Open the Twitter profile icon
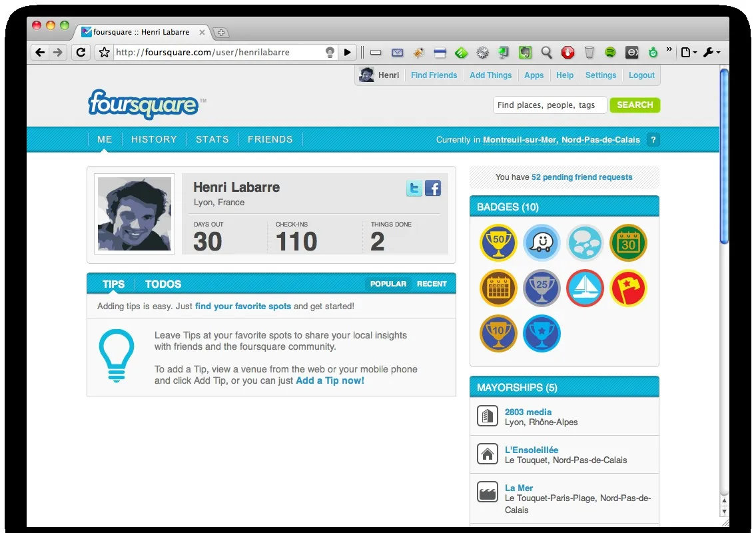Screen dimensions: 756x533 414,188
